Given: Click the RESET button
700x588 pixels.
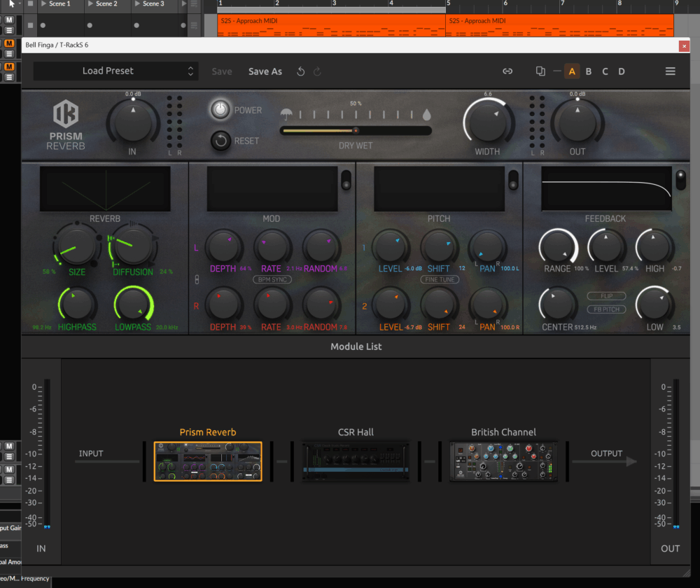Looking at the screenshot, I should click(220, 141).
